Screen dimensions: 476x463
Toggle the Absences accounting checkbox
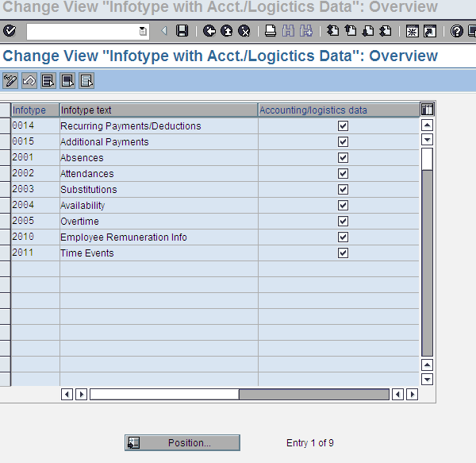click(x=343, y=158)
